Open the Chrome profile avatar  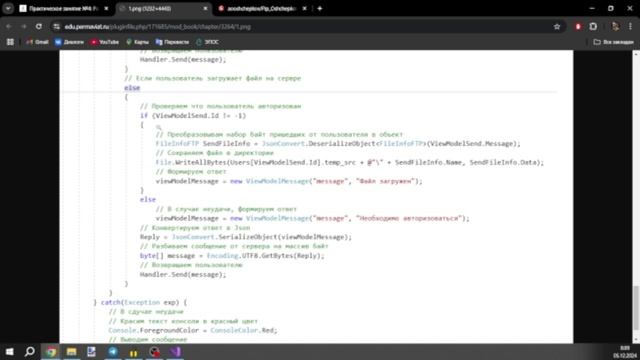point(615,27)
